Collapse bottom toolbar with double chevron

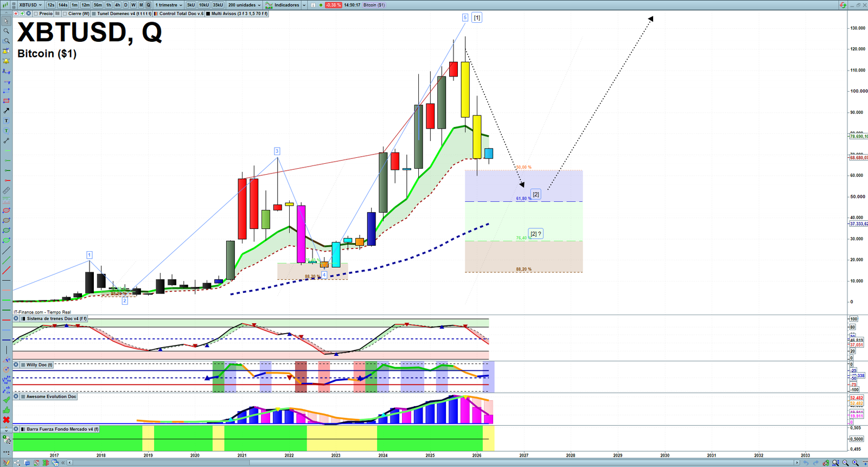[63, 463]
